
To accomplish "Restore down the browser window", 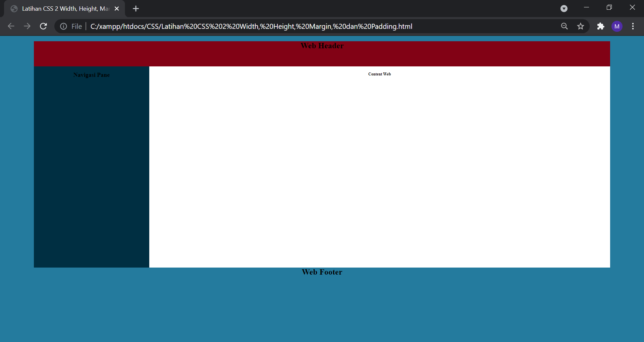I will pos(609,7).
